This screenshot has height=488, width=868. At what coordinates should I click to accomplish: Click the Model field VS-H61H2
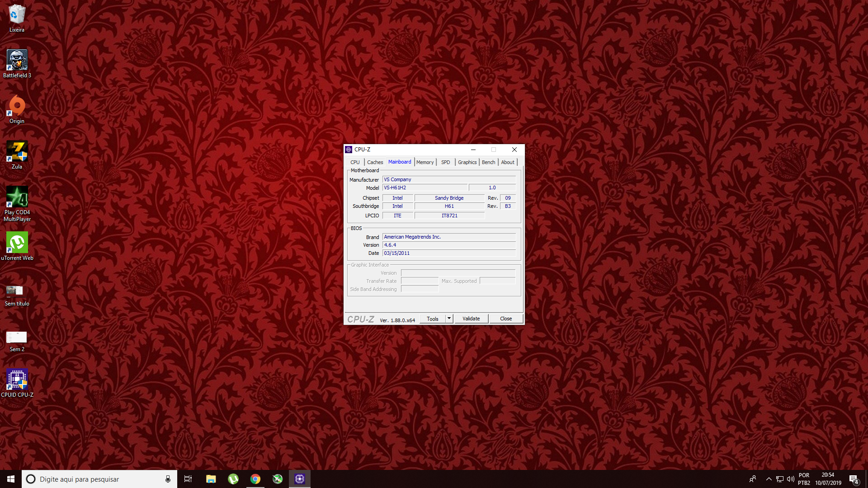tap(425, 188)
